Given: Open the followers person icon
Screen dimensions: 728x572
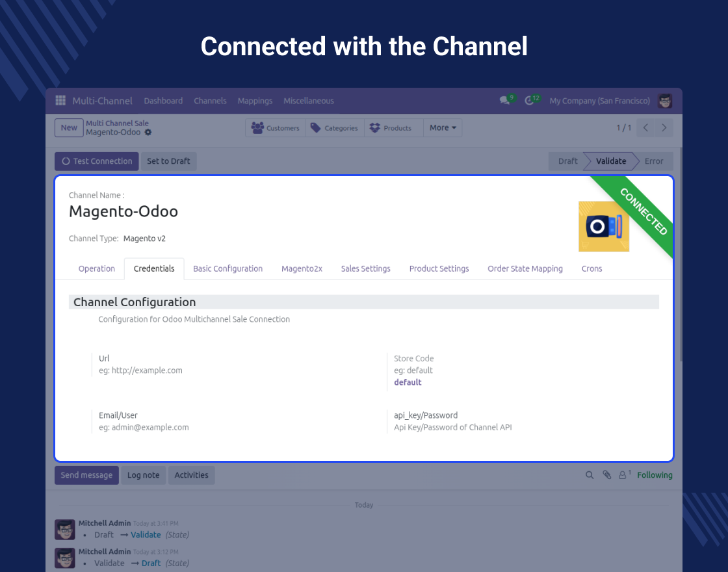Looking at the screenshot, I should click(623, 475).
